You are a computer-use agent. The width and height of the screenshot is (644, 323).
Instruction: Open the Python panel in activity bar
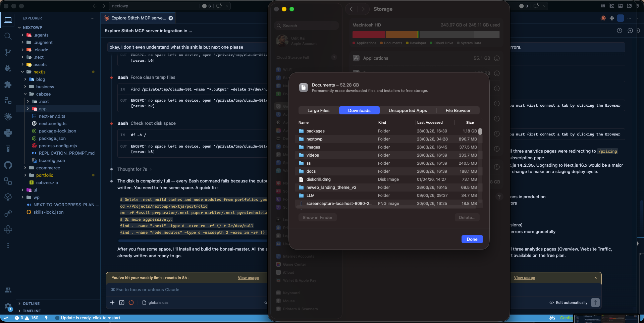(x=8, y=133)
